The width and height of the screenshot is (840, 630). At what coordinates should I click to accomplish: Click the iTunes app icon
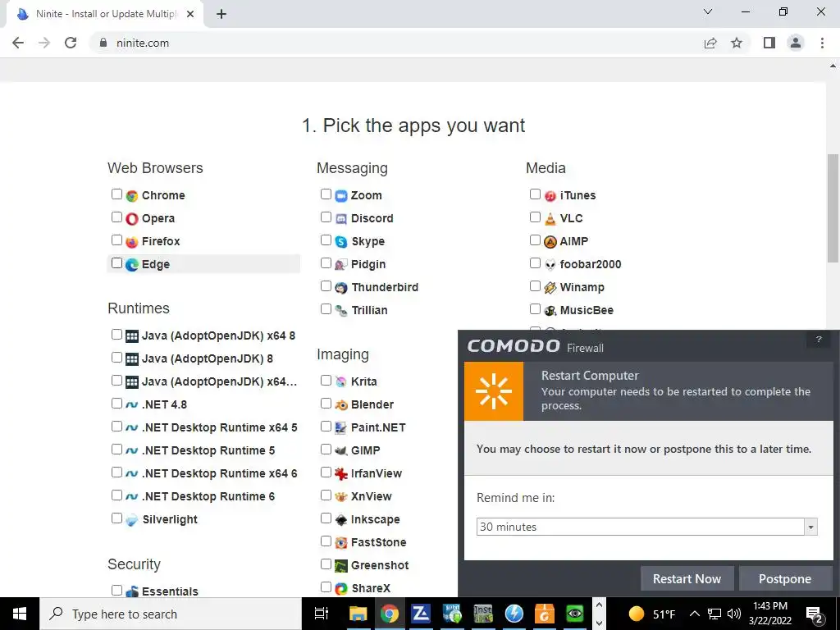click(550, 196)
